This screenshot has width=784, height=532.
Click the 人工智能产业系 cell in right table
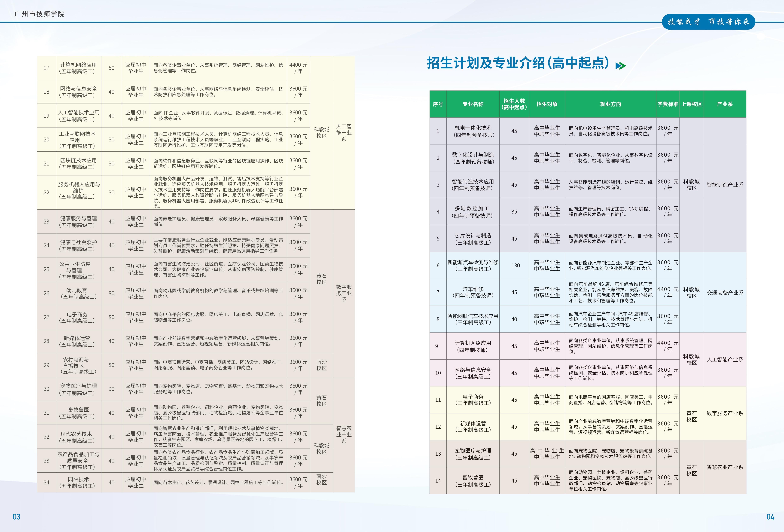(x=725, y=360)
